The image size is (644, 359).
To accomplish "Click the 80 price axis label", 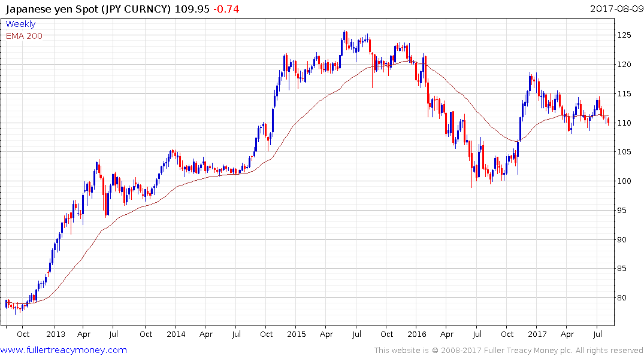I will pyautogui.click(x=622, y=298).
